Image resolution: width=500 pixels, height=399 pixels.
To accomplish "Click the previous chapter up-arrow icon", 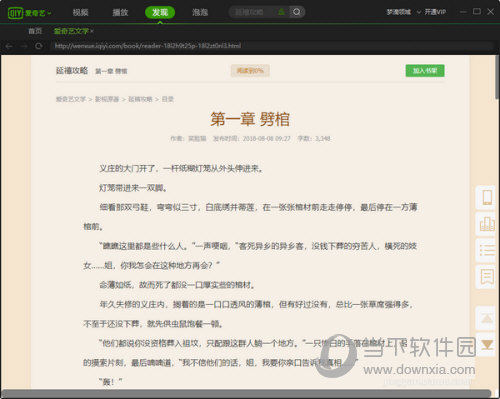I will (x=487, y=318).
